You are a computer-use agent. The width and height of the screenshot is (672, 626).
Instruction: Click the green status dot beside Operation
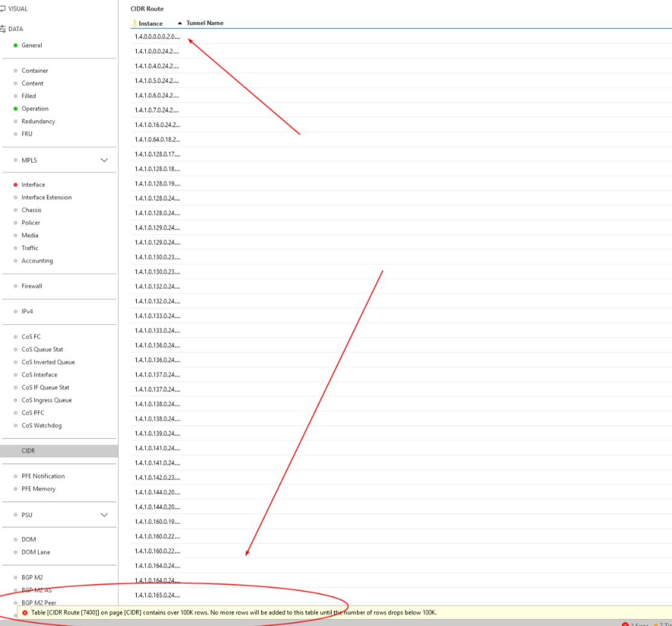(15, 109)
